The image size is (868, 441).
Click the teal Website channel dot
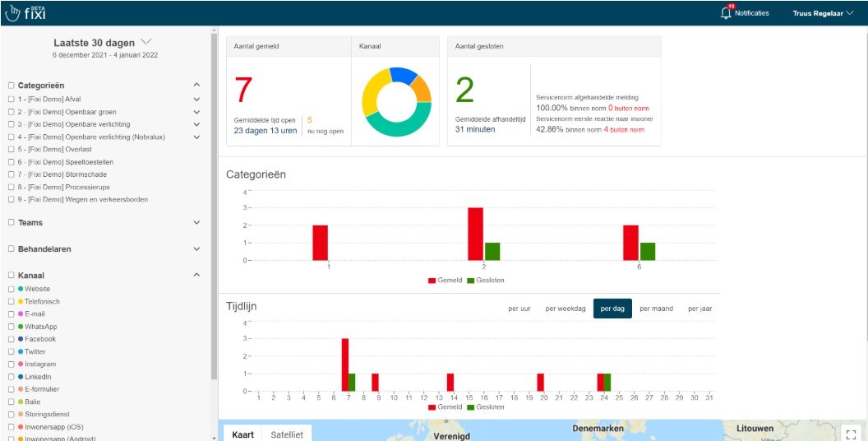coord(21,289)
